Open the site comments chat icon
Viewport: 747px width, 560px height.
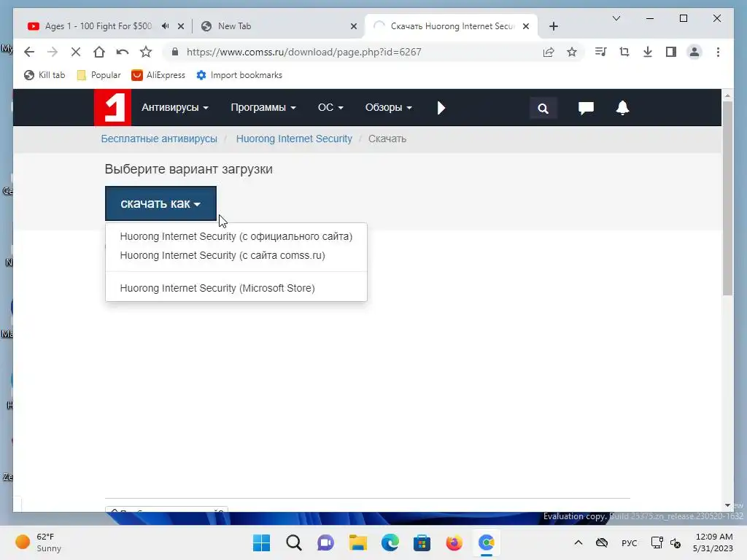click(x=586, y=108)
